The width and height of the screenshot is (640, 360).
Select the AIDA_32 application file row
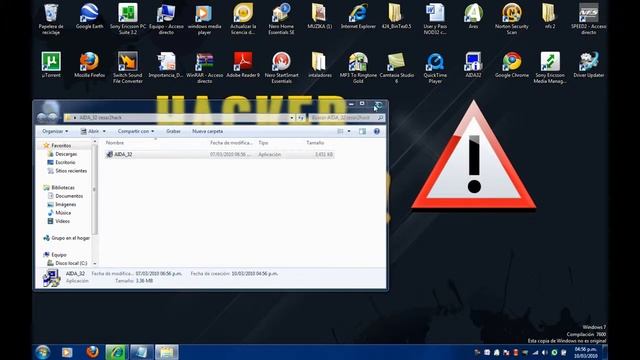coord(219,154)
